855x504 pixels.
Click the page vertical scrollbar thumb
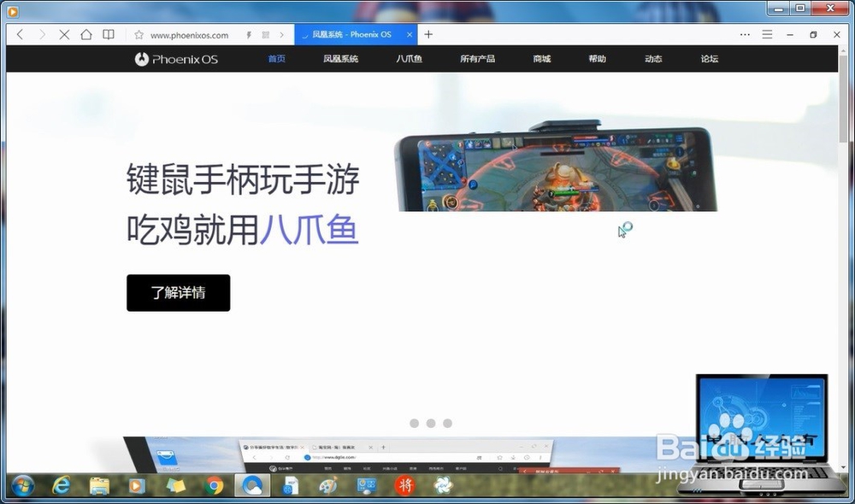tap(843, 98)
